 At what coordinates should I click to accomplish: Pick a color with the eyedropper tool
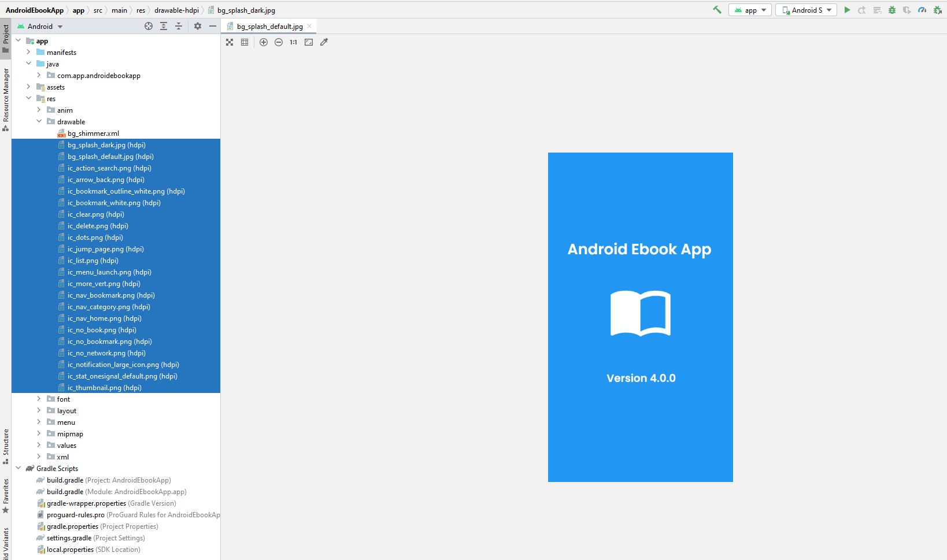tap(324, 42)
